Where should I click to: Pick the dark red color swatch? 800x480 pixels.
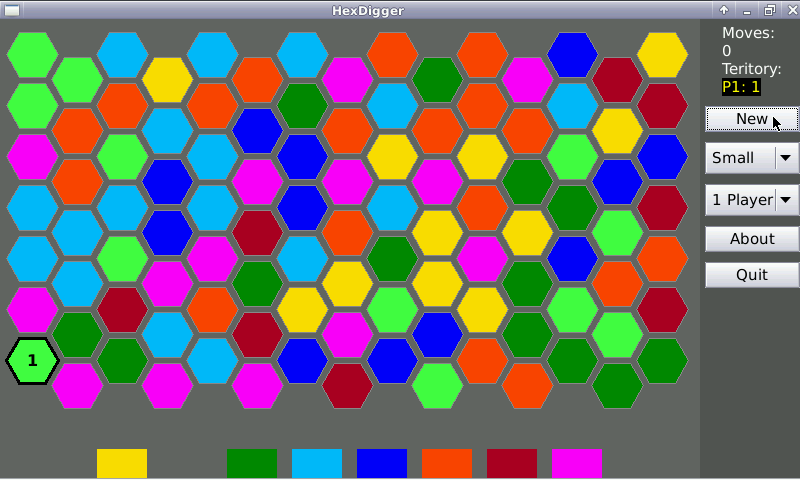(x=512, y=464)
